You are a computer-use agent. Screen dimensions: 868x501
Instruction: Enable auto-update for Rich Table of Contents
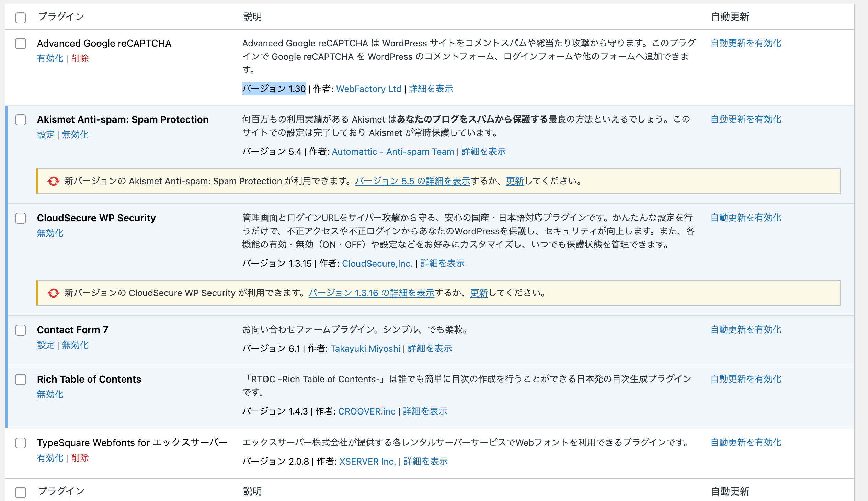[746, 379]
